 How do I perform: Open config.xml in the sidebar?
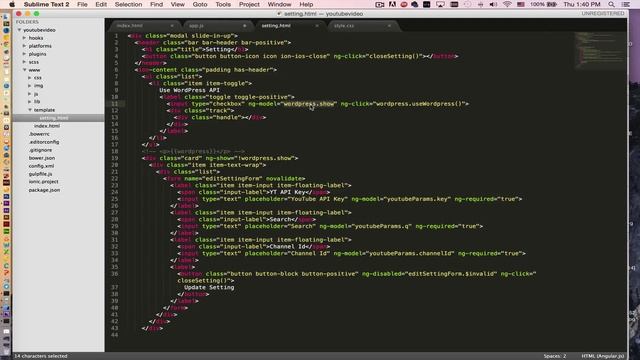[41, 166]
